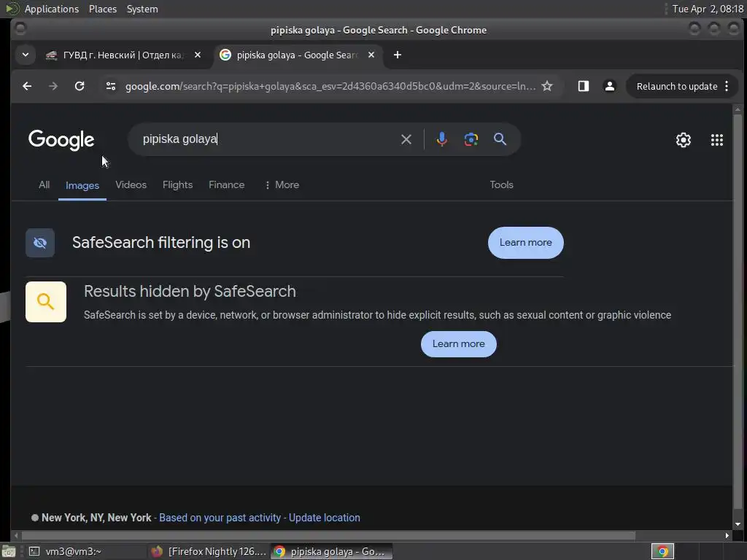Click the horizontal scrollbar thumb
Viewport: 747px width, 560px height.
(x=328, y=535)
